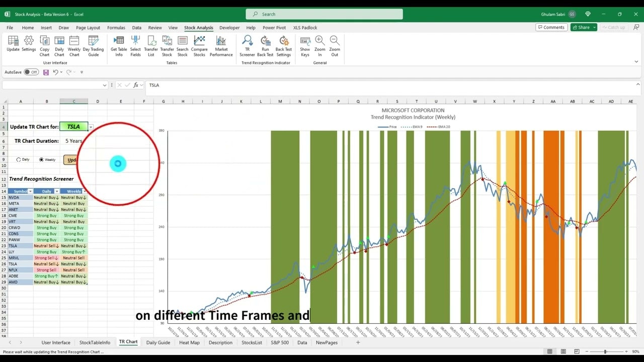Open Back Test Settings icon

284,46
